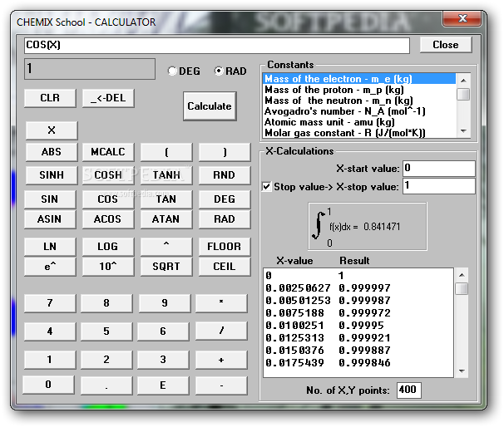Select the RAD radio button
Image resolution: width=504 pixels, height=427 pixels.
[x=219, y=71]
